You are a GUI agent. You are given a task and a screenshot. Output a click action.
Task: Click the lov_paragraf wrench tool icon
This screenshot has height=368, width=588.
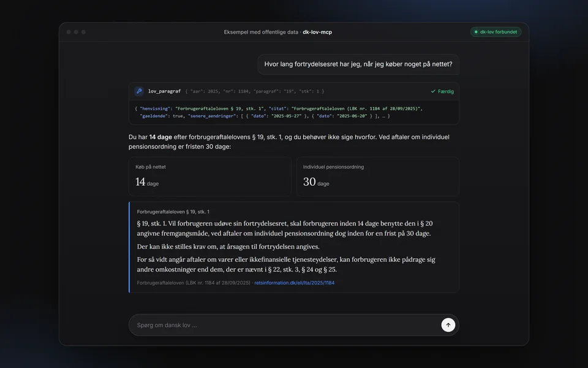pos(139,91)
